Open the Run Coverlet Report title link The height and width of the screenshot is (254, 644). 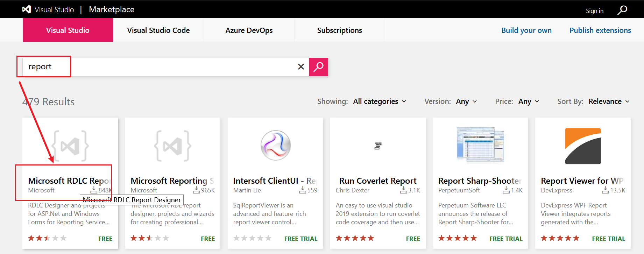pyautogui.click(x=378, y=181)
